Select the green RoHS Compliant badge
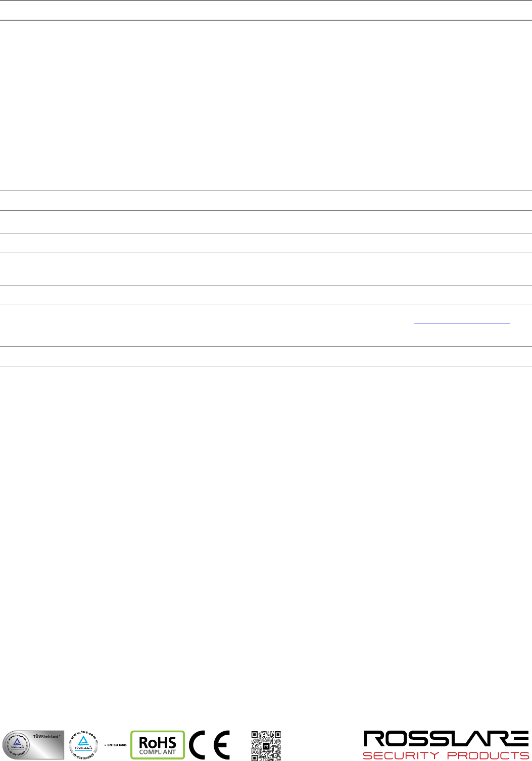 (x=158, y=745)
